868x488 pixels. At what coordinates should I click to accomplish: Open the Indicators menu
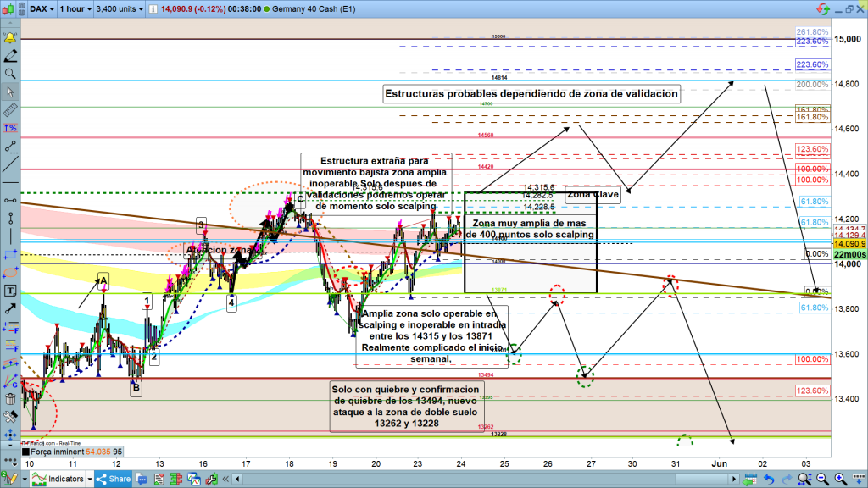point(63,479)
